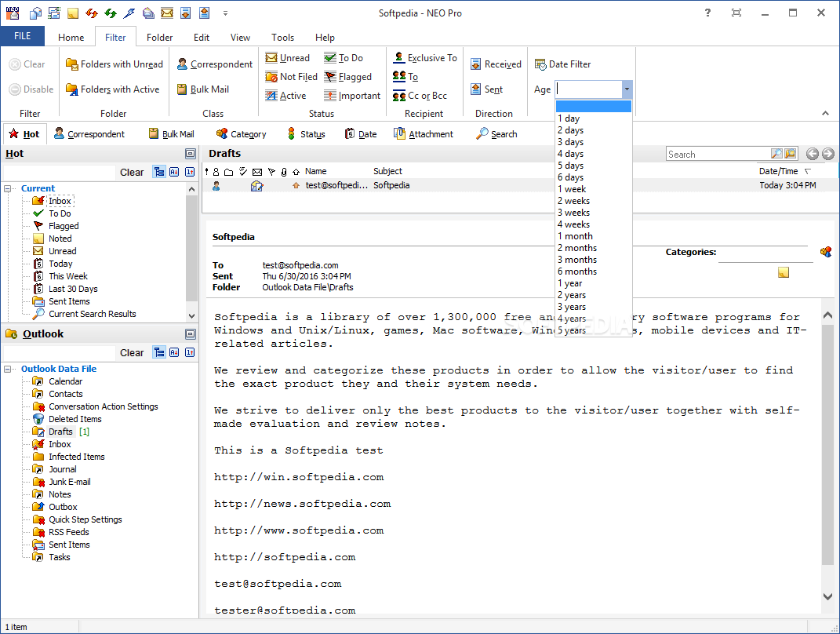Click alphabetical sort icon in Hot pane
This screenshot has height=634, width=840.
(174, 172)
